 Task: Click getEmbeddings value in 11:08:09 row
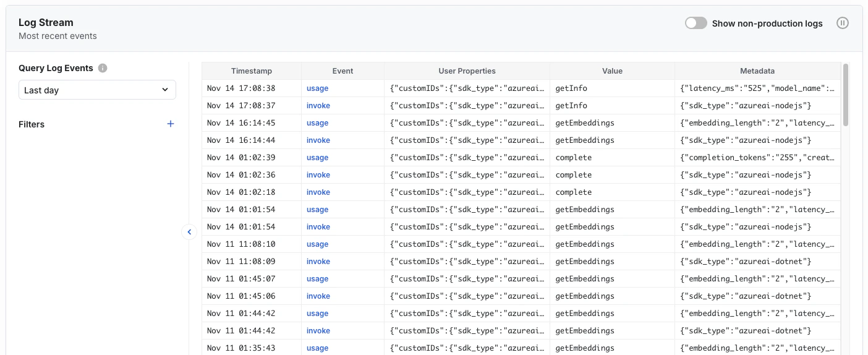pos(585,262)
